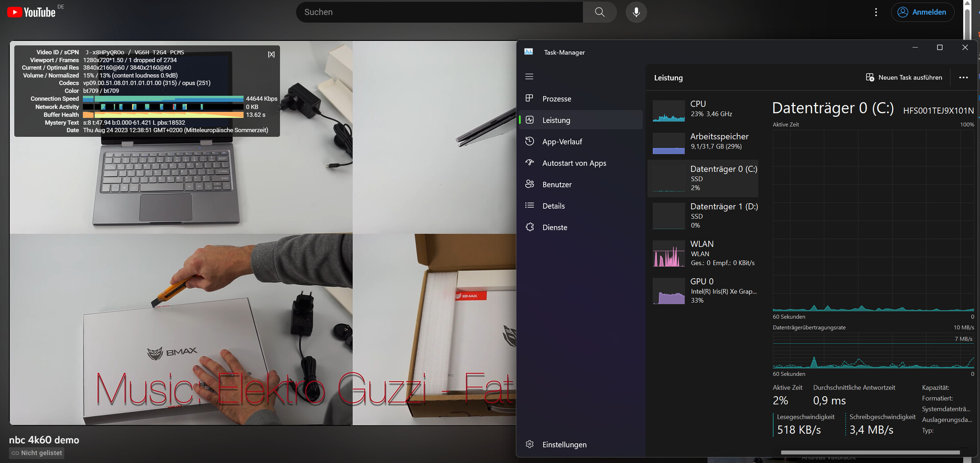Image resolution: width=980 pixels, height=463 pixels.
Task: Close the stats for nerds overlay
Action: click(x=271, y=55)
